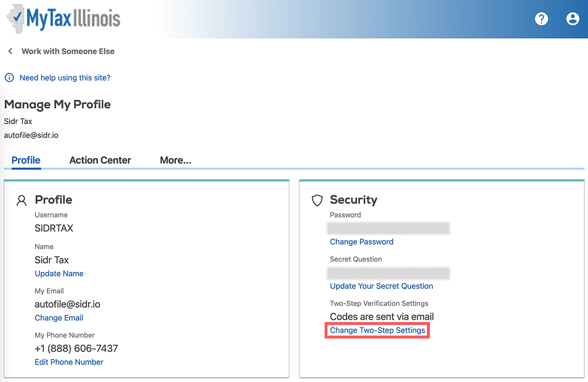Click the Update Name link

coord(59,274)
